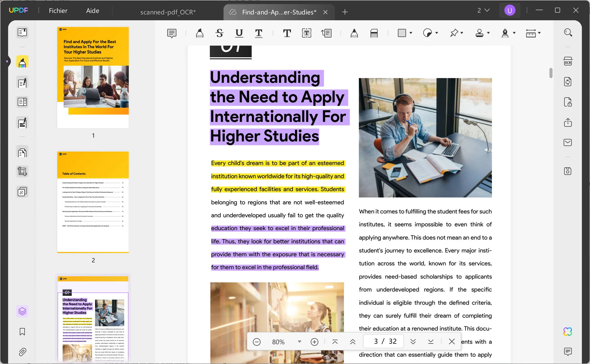Select page 1 thumbnail
The image size is (590, 364).
pos(93,77)
